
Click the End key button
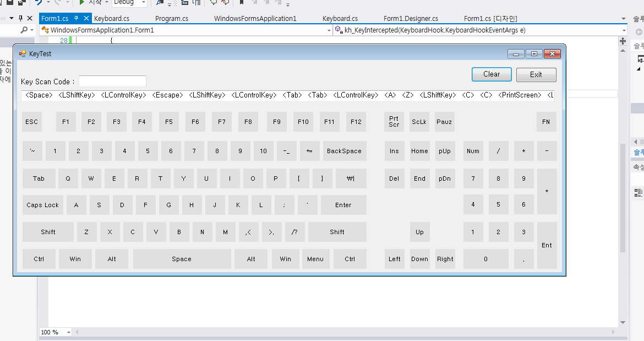(420, 178)
